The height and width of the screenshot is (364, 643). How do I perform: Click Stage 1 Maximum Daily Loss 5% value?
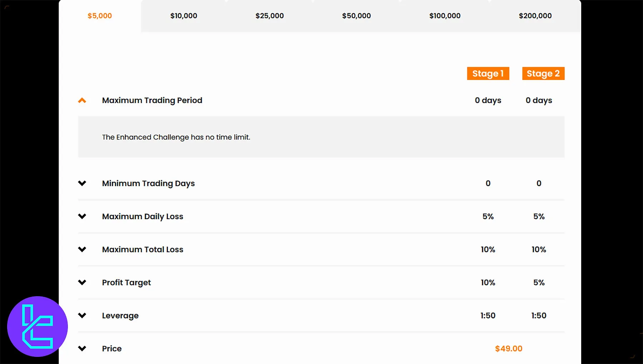[x=488, y=216]
